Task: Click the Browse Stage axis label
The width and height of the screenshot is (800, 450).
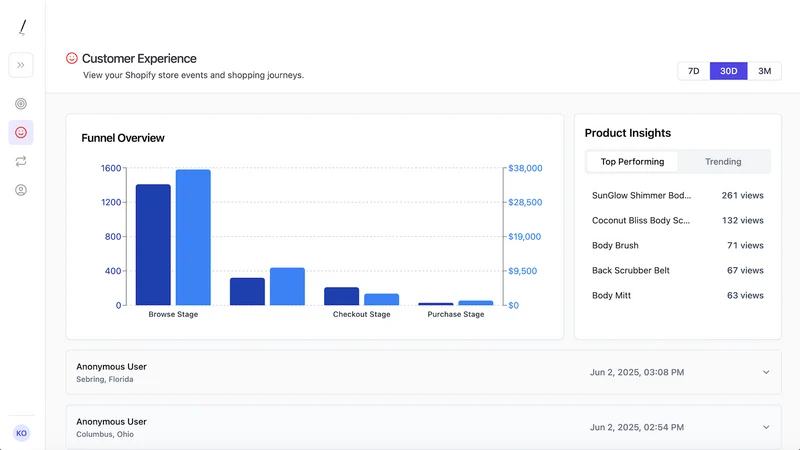Action: [x=173, y=314]
